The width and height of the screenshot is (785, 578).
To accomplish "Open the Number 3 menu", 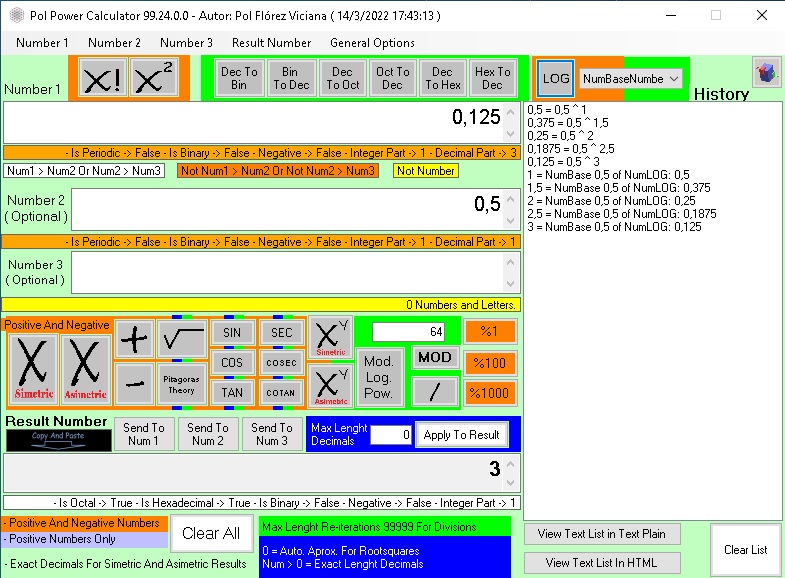I will click(x=186, y=43).
